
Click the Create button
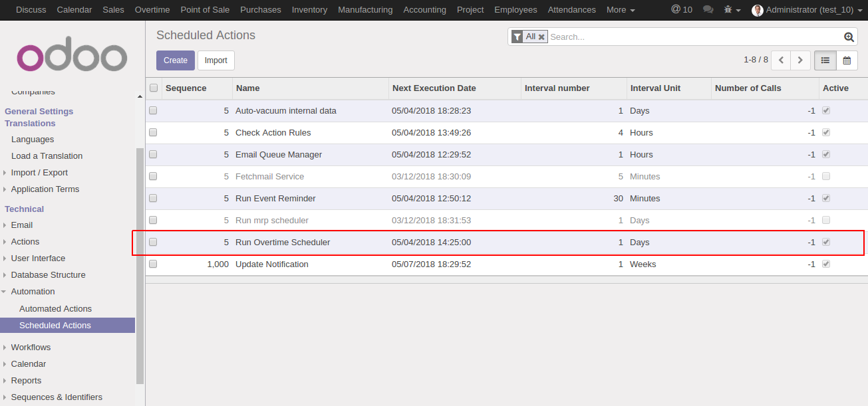(175, 60)
